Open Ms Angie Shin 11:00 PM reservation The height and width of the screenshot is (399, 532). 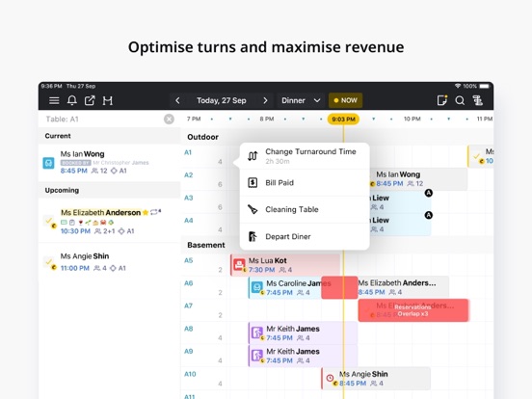[x=109, y=262]
